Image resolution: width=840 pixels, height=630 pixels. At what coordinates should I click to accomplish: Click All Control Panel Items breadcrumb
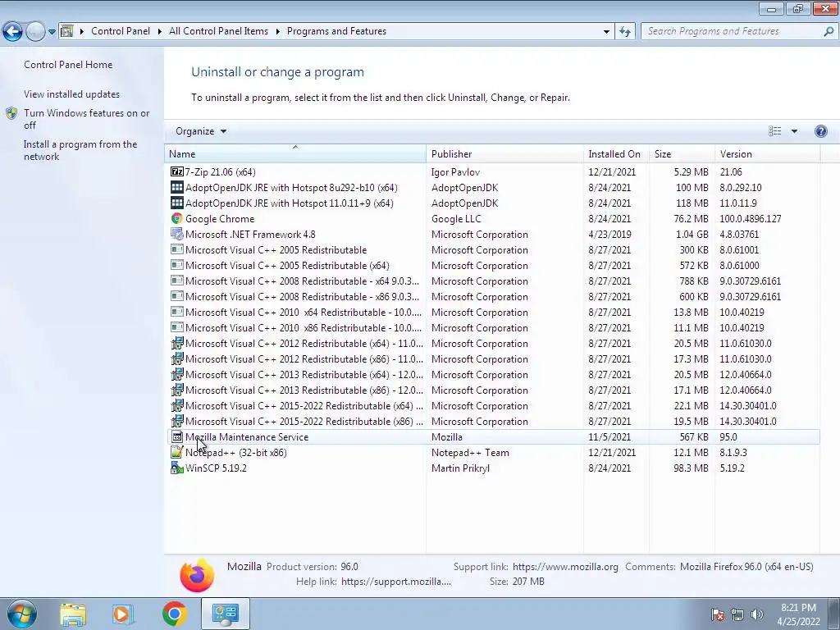218,31
